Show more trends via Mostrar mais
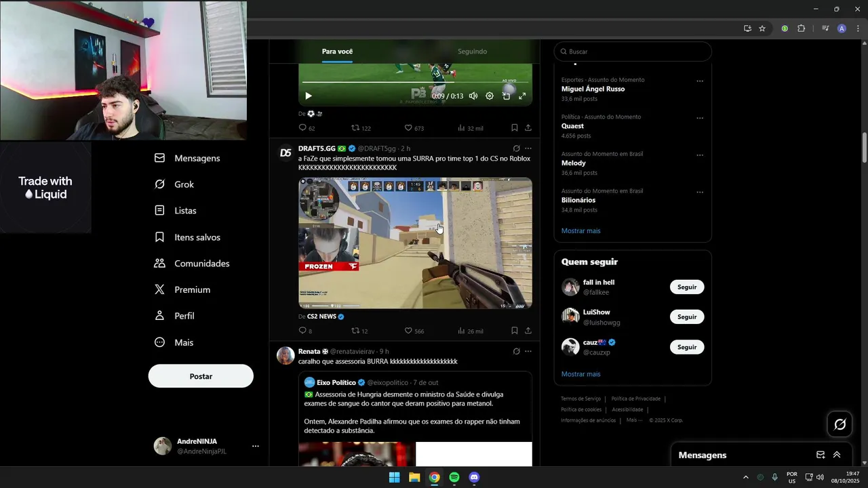868x488 pixels. [580, 230]
